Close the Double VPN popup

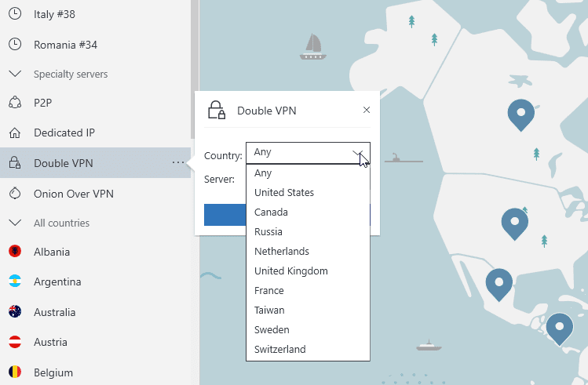coord(367,111)
